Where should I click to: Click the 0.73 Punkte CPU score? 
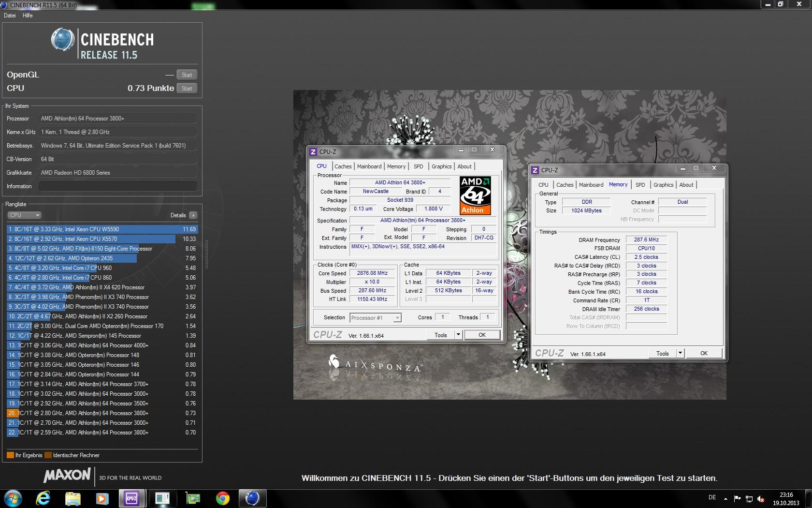151,89
